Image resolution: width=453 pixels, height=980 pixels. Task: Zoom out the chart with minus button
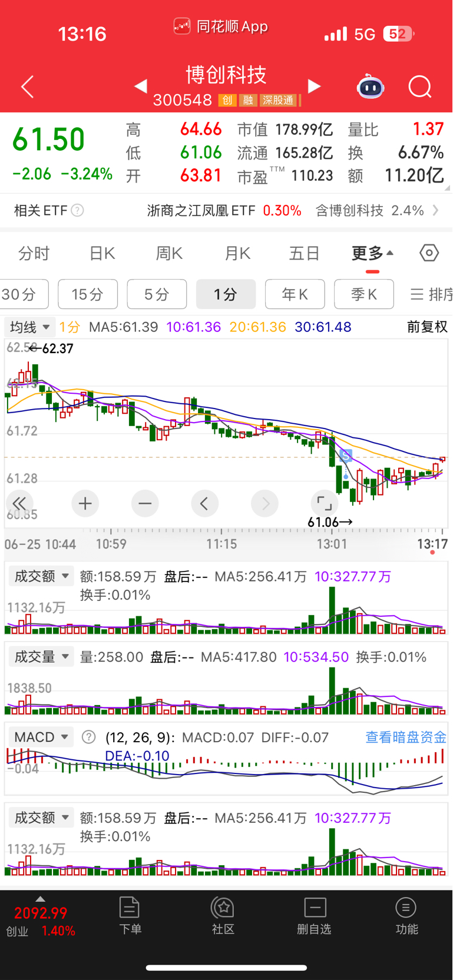click(145, 504)
